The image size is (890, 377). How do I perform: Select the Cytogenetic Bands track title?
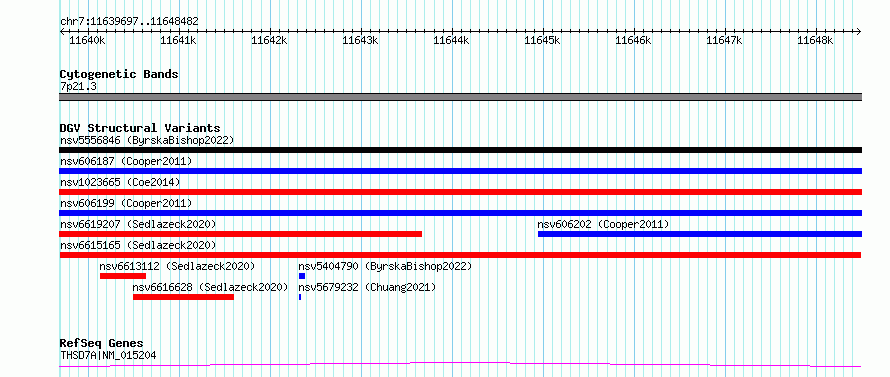(x=119, y=74)
